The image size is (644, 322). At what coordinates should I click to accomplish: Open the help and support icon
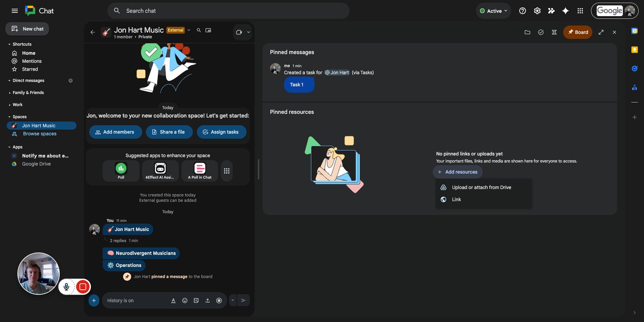tap(522, 11)
